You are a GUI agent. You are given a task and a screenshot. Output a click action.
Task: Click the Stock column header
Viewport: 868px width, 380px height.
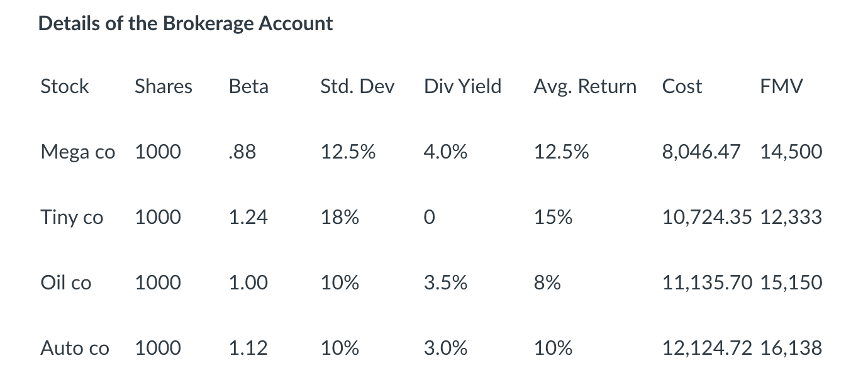pyautogui.click(x=65, y=86)
